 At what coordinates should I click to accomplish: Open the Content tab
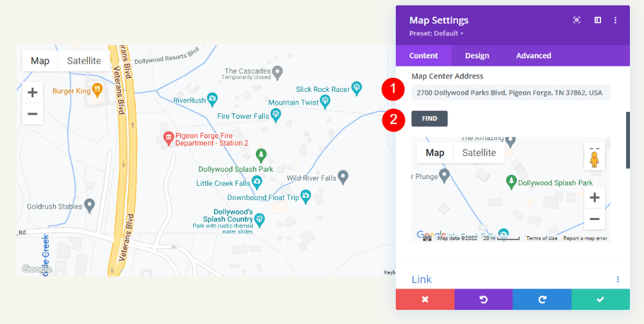(x=423, y=56)
